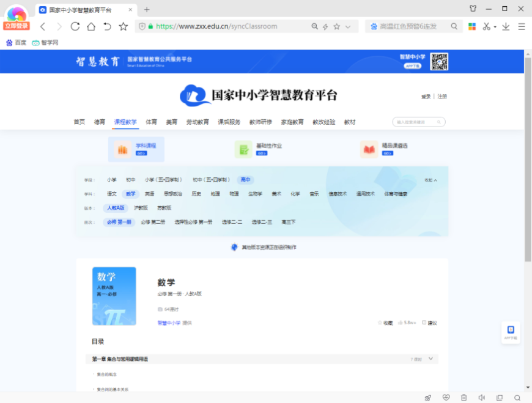Click the 收藏 star icon for the course
Image resolution: width=532 pixels, height=403 pixels.
(x=380, y=323)
